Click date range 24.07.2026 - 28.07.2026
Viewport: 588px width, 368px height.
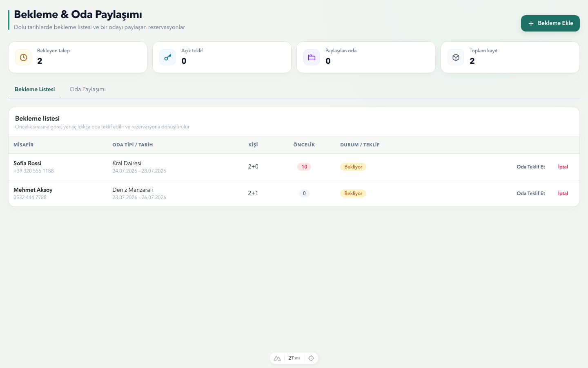[139, 171]
